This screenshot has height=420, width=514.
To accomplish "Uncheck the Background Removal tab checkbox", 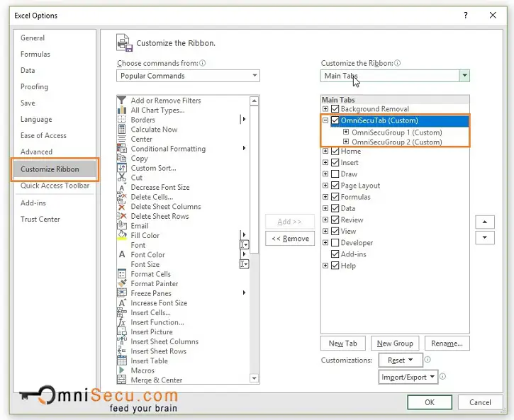I will (335, 108).
